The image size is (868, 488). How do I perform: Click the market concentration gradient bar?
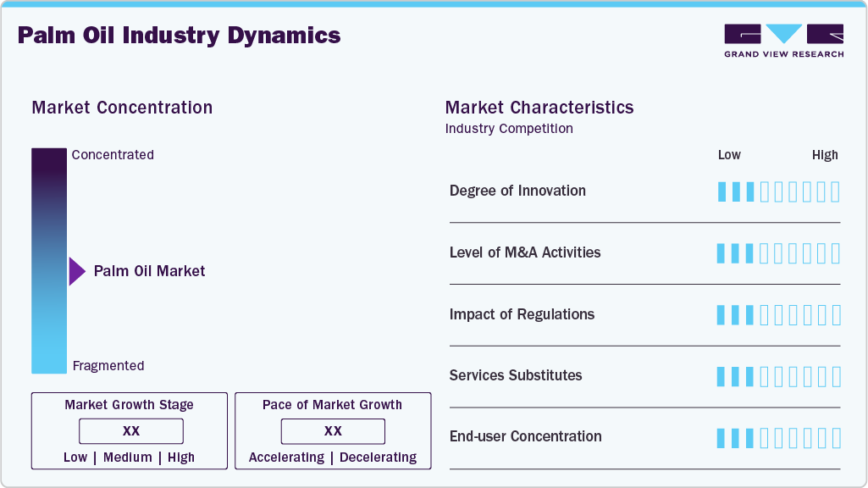(x=49, y=260)
